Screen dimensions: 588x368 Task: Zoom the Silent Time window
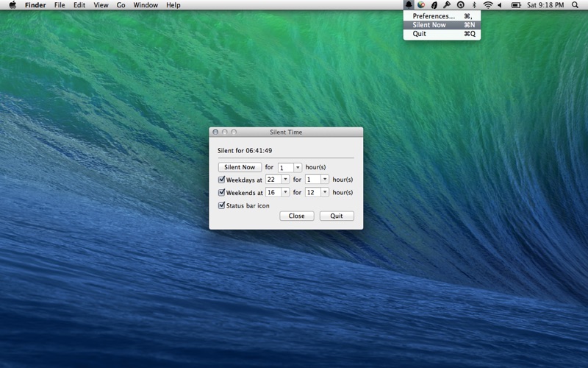234,132
